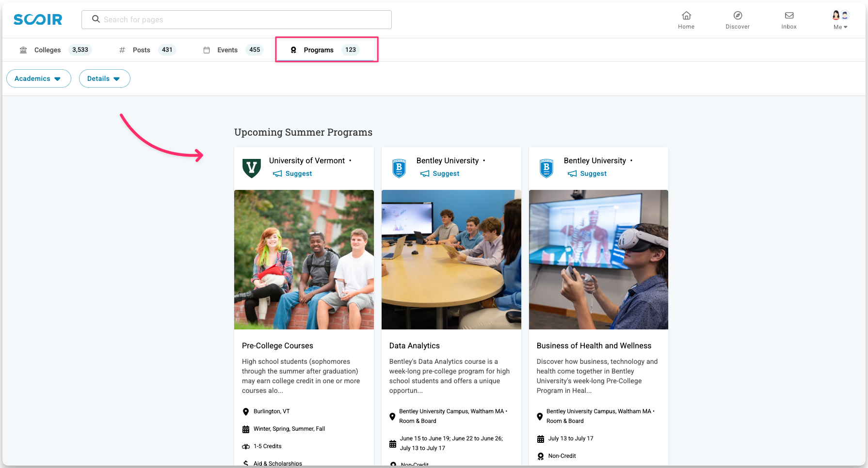The width and height of the screenshot is (868, 468).
Task: Click Bentley logo on Health and Wellness card
Action: coord(547,168)
